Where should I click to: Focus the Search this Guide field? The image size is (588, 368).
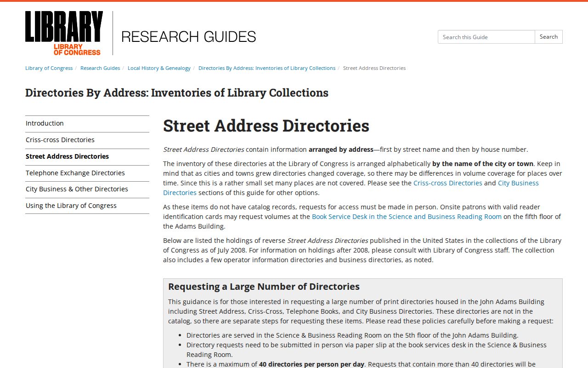click(486, 37)
